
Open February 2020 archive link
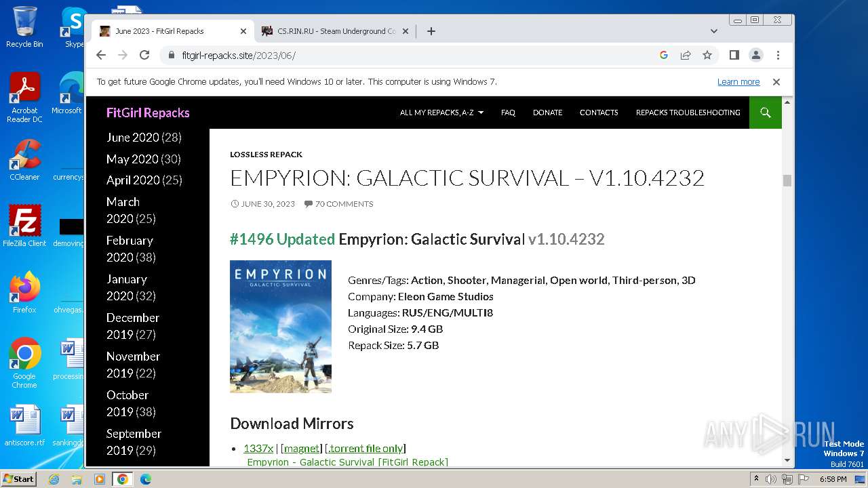[x=130, y=249]
